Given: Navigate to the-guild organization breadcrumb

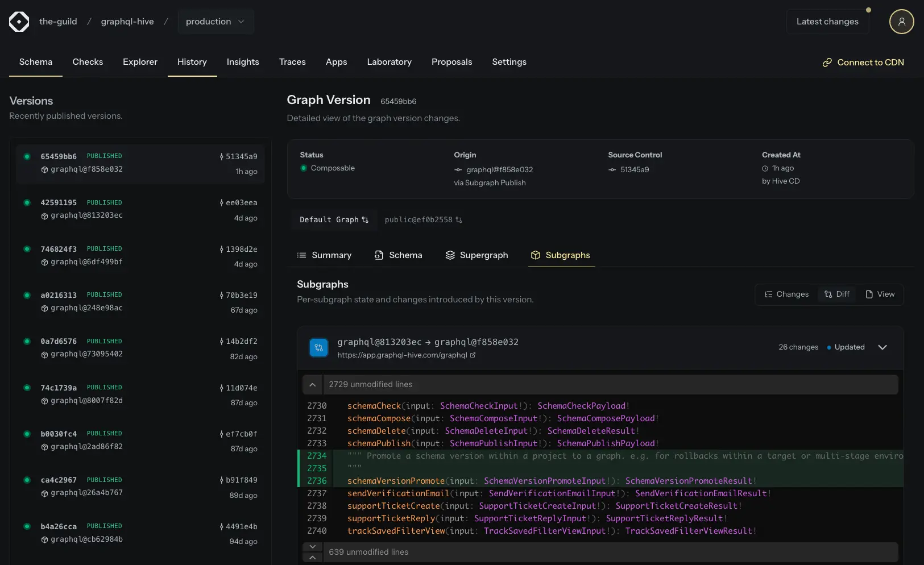Looking at the screenshot, I should (x=58, y=22).
